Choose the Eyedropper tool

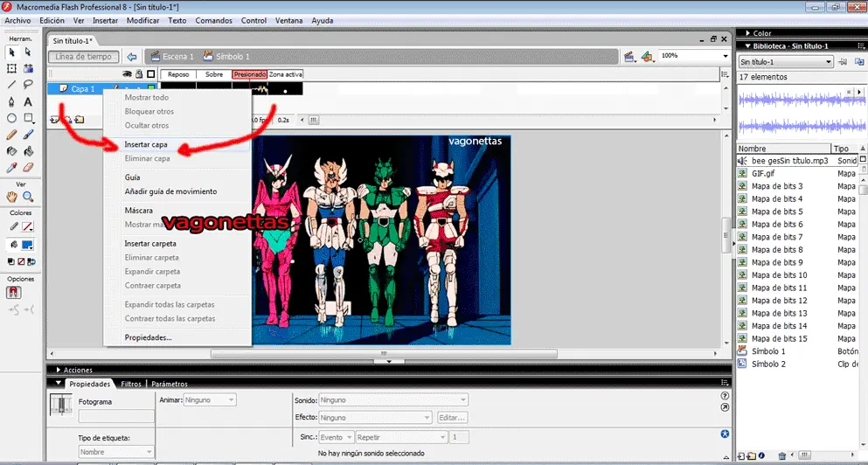coord(11,167)
